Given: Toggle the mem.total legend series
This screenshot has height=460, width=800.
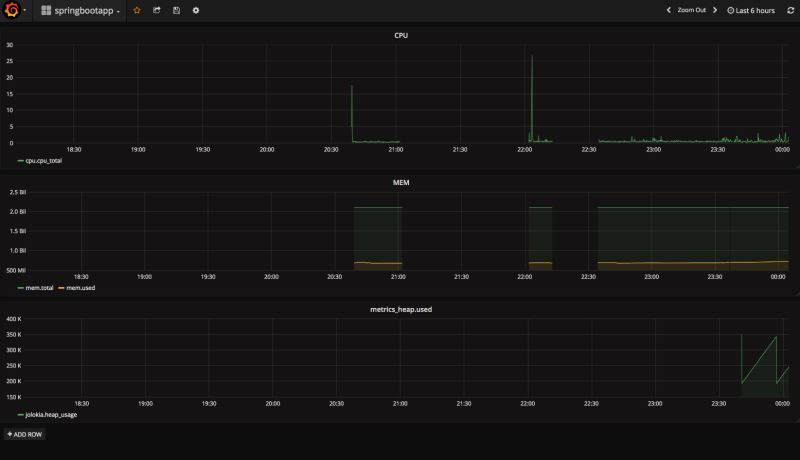Looking at the screenshot, I should point(39,288).
